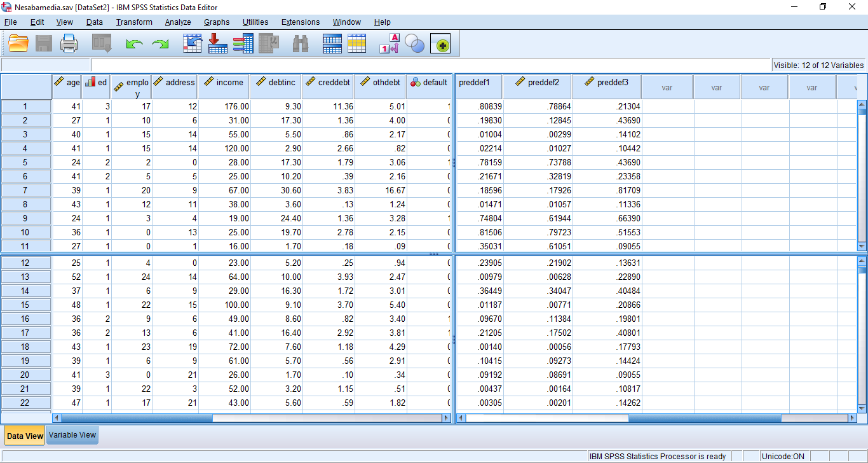
Task: Toggle the Value Labels display icon
Action: tap(389, 43)
